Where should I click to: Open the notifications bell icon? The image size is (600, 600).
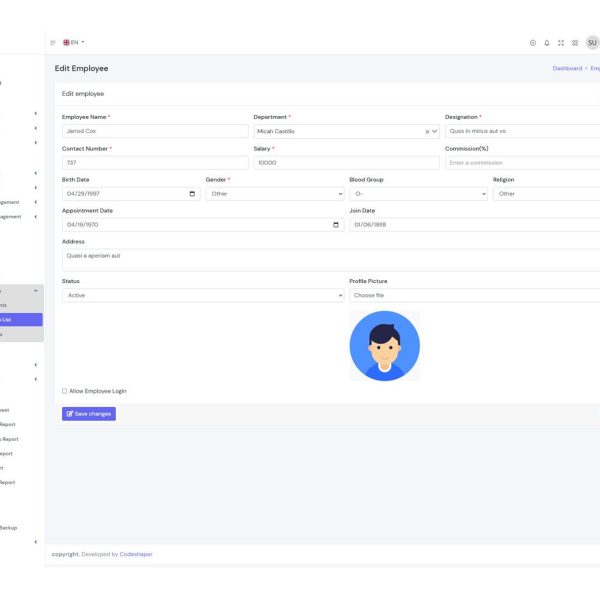tap(547, 43)
